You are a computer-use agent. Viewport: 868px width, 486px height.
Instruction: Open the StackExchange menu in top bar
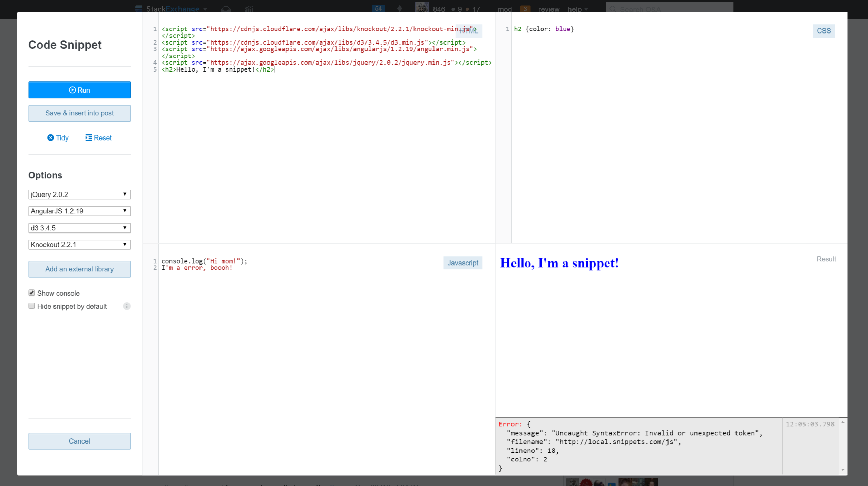(x=172, y=9)
